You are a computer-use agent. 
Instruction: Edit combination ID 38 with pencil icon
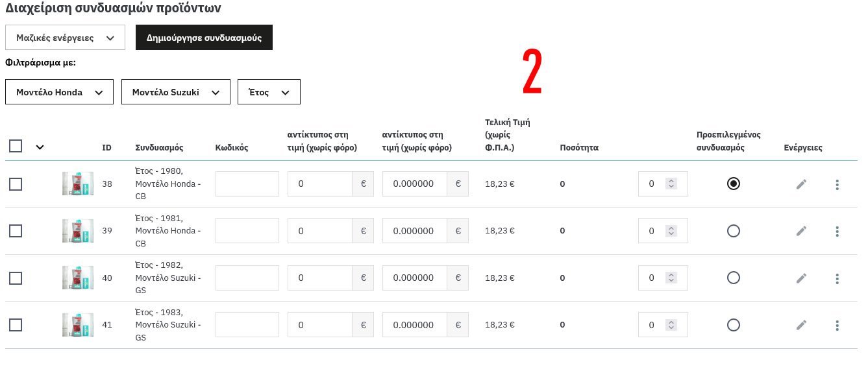(x=801, y=184)
